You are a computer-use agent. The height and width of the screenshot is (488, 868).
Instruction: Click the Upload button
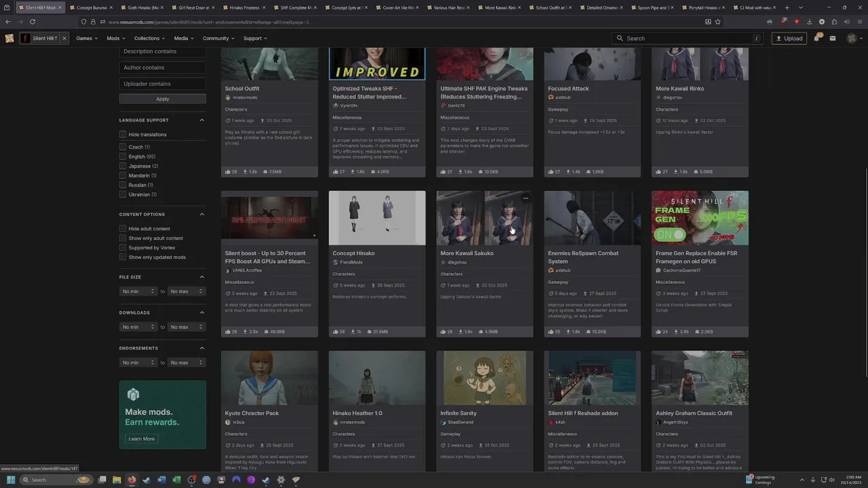point(789,38)
